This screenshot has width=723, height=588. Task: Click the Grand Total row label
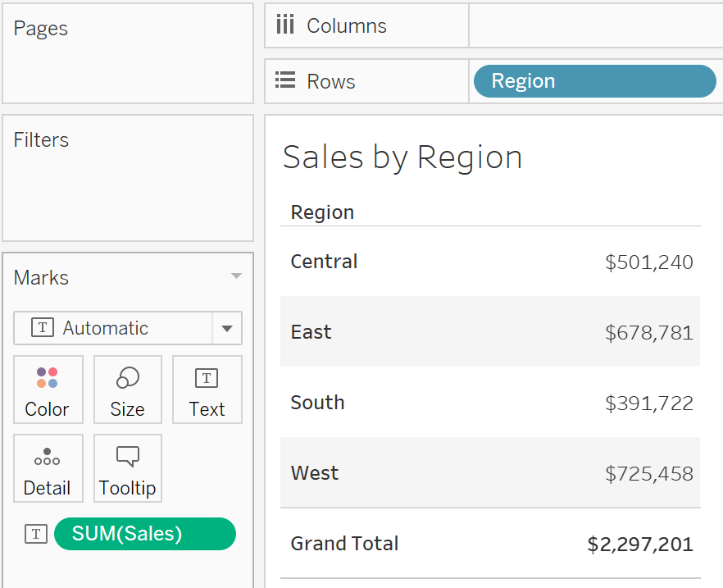344,544
